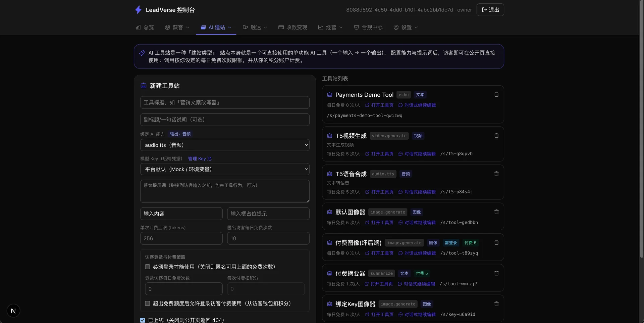Image resolution: width=644 pixels, height=323 pixels.
Task: Expand the 获客 menu chevron
Action: tap(187, 28)
